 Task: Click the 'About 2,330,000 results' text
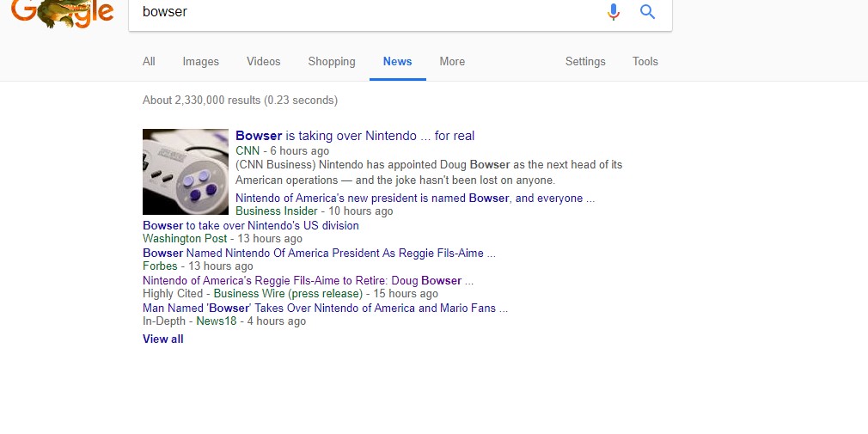pos(240,101)
